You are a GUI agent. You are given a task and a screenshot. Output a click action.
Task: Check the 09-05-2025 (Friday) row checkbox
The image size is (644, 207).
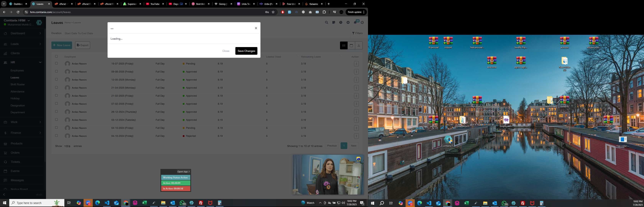[56, 71]
